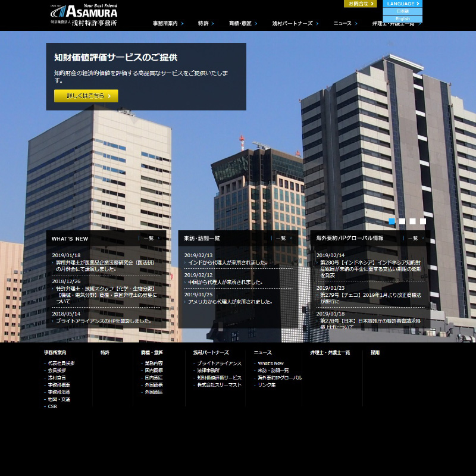Open the 事務所案内 navigation menu
The image size is (476, 476).
[x=167, y=24]
